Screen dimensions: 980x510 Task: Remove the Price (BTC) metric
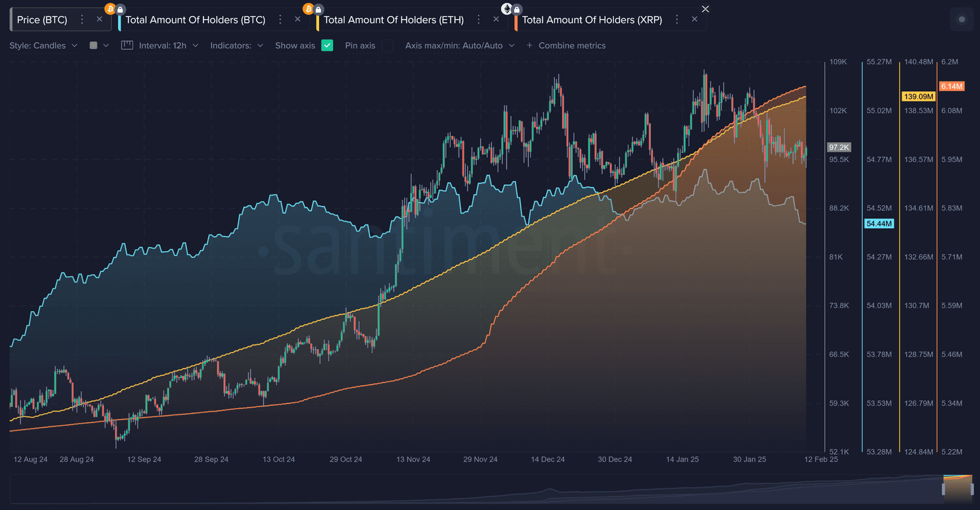coord(100,20)
